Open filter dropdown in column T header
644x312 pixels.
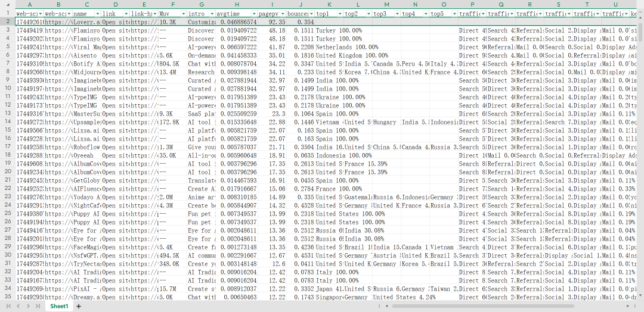tap(597, 14)
